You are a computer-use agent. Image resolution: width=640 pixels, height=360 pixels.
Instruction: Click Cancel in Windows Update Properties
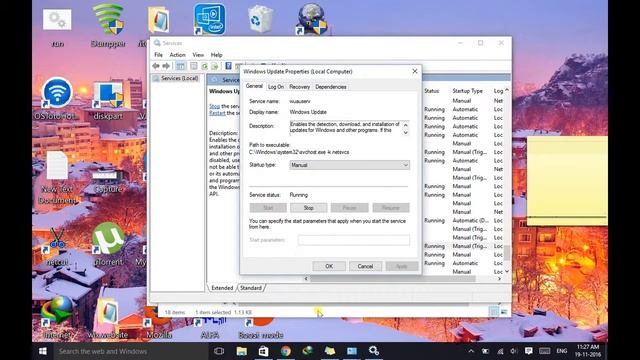tap(365, 266)
